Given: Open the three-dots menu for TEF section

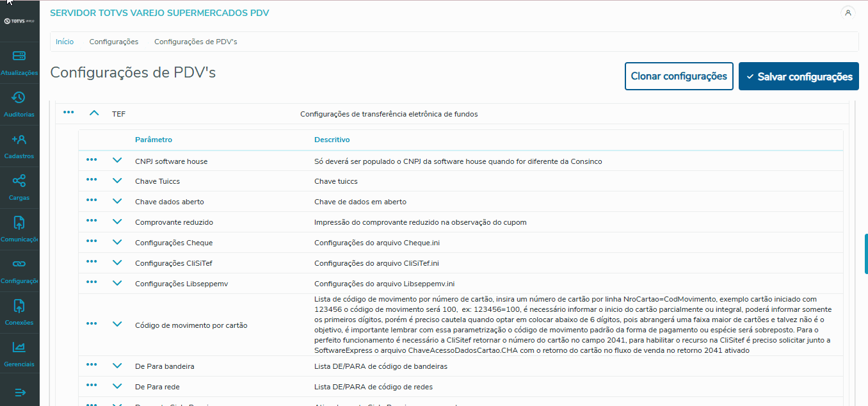Looking at the screenshot, I should click(x=68, y=113).
